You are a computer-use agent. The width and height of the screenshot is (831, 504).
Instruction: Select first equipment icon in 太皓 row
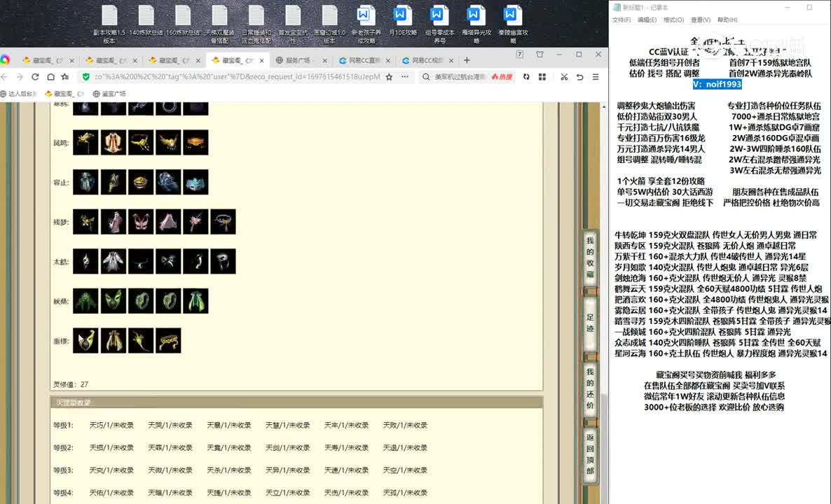(x=85, y=262)
